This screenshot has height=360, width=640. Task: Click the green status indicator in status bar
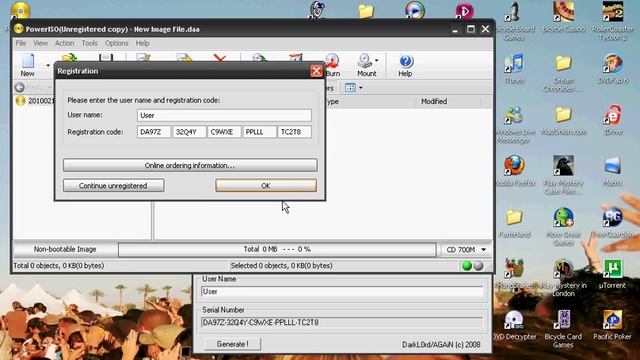467,266
